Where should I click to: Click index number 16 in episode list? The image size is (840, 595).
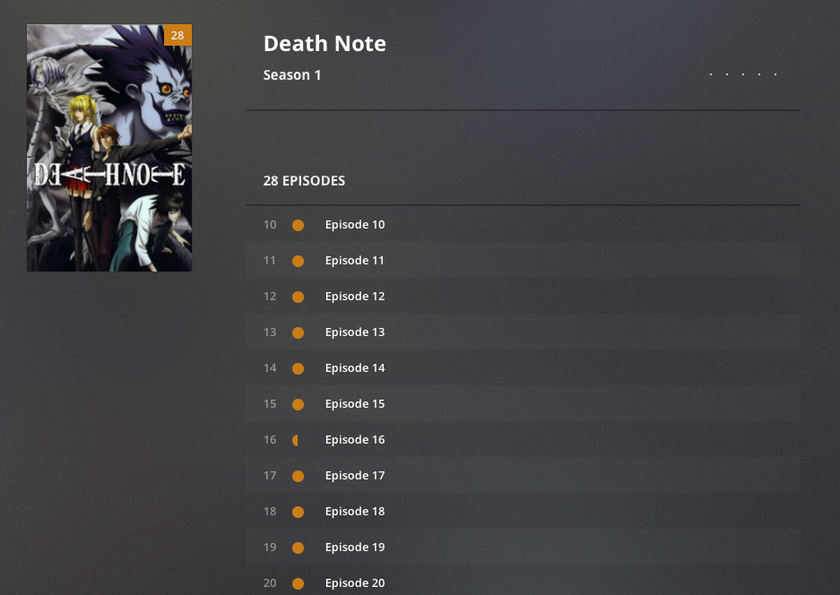click(x=269, y=440)
